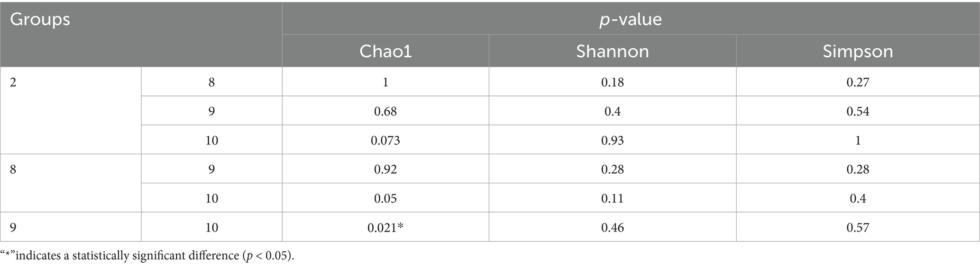980x266 pixels.
Task: Select the p-value header cell
Action: pos(631,19)
